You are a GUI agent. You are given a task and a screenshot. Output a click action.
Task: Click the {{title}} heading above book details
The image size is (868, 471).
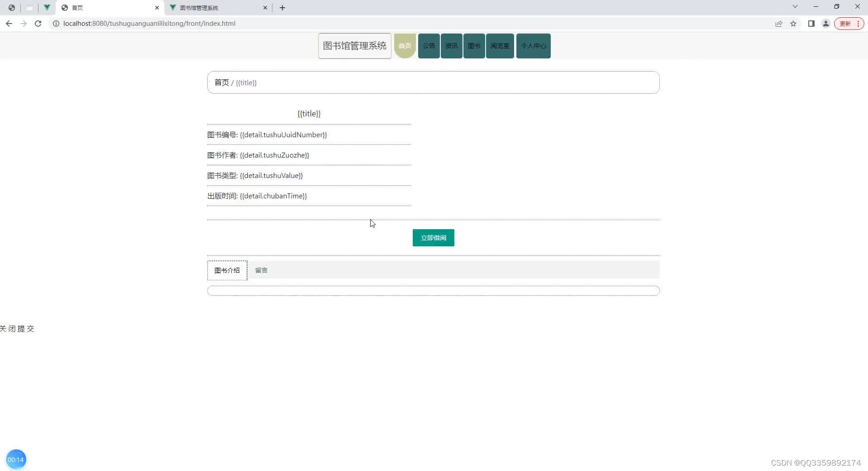pyautogui.click(x=309, y=114)
